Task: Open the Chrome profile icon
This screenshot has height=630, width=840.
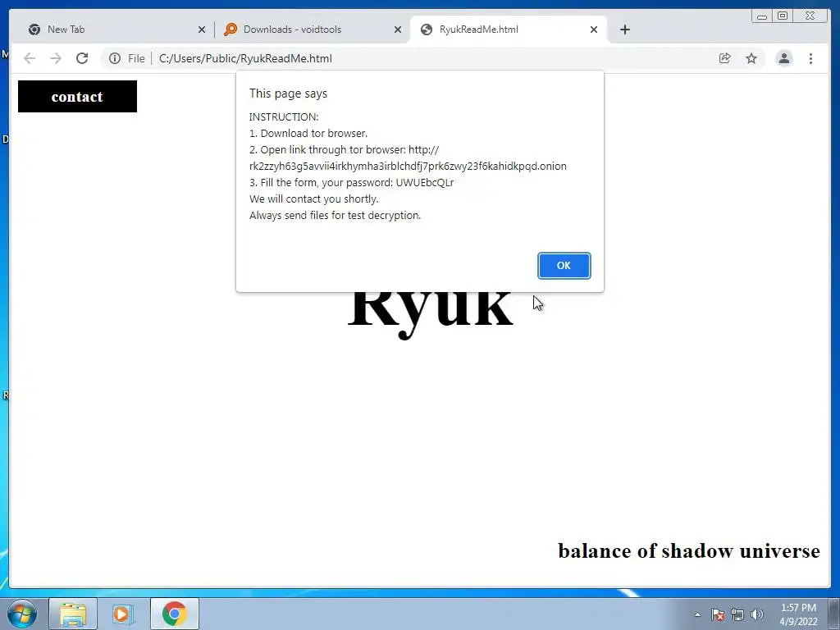Action: 783,58
